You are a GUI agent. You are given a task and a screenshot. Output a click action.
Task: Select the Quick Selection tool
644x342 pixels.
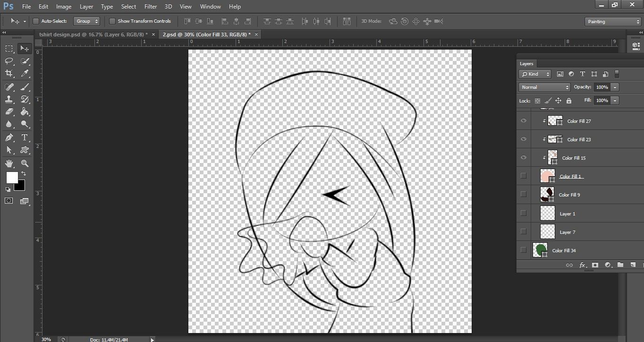pos(25,61)
